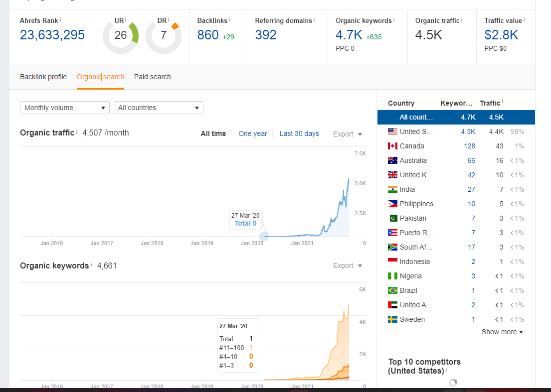
Task: Click the 27 Mar '20 marker on traffic chart
Action: click(264, 237)
